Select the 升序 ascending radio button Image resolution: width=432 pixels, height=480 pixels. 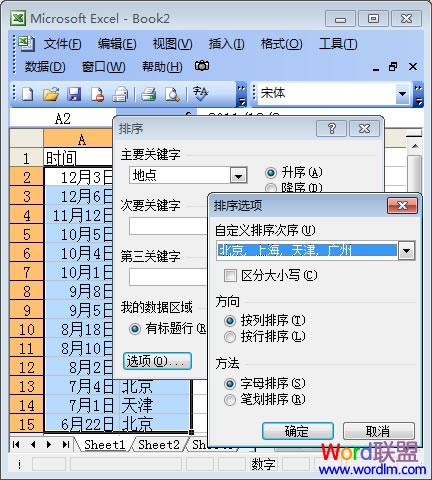[271, 173]
